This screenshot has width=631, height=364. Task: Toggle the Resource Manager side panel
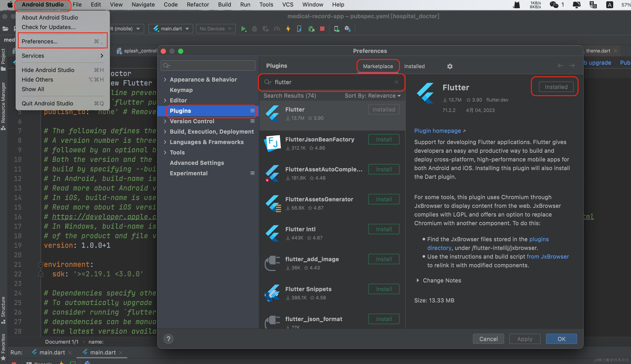[3, 105]
